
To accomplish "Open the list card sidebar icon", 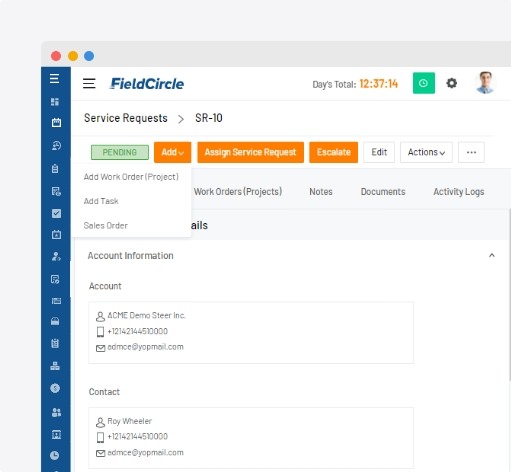I will tap(56, 301).
